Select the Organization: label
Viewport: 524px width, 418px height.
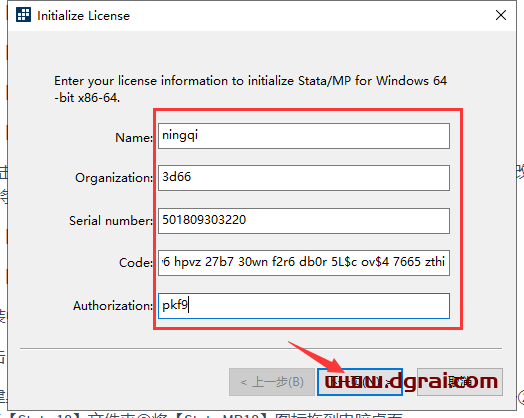pyautogui.click(x=114, y=178)
